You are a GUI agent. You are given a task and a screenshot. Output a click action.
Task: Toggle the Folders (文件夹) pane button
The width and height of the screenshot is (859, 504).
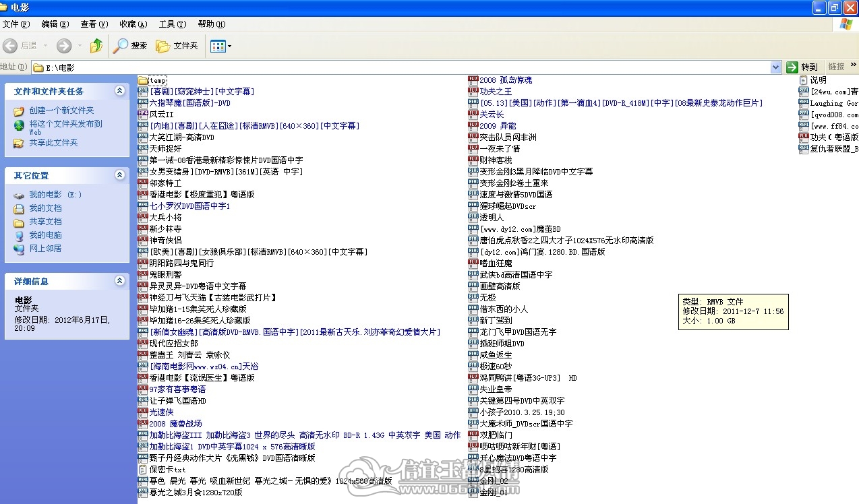coord(177,46)
